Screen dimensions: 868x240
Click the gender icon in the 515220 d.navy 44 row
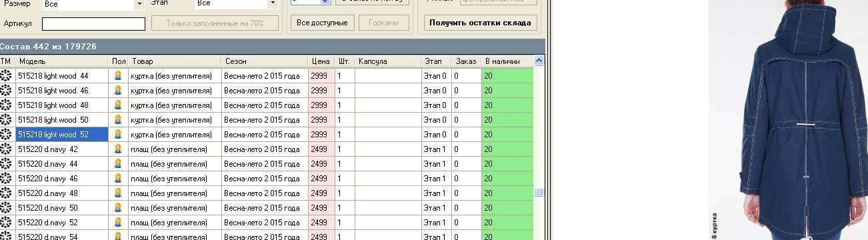click(x=118, y=164)
